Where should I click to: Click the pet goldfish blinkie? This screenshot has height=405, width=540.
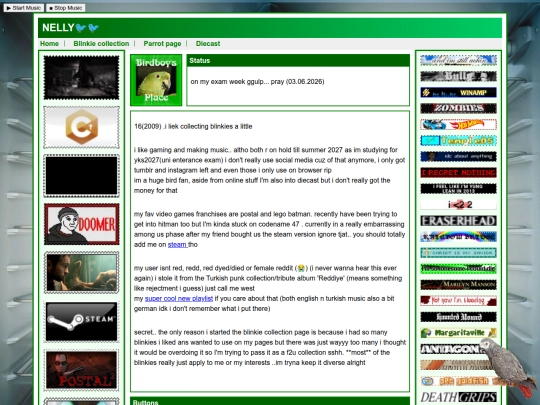coord(455,381)
